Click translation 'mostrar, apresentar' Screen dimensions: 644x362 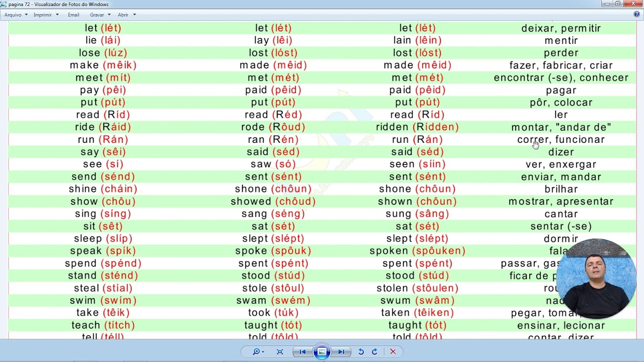[561, 202]
